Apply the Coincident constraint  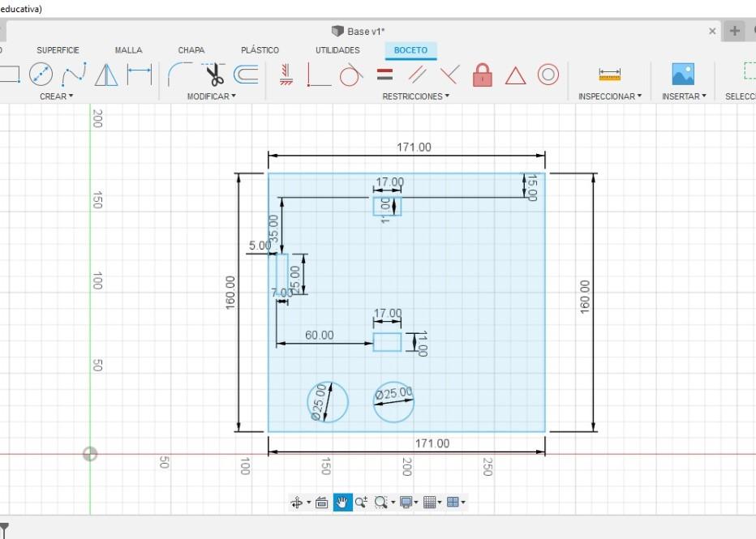point(318,75)
